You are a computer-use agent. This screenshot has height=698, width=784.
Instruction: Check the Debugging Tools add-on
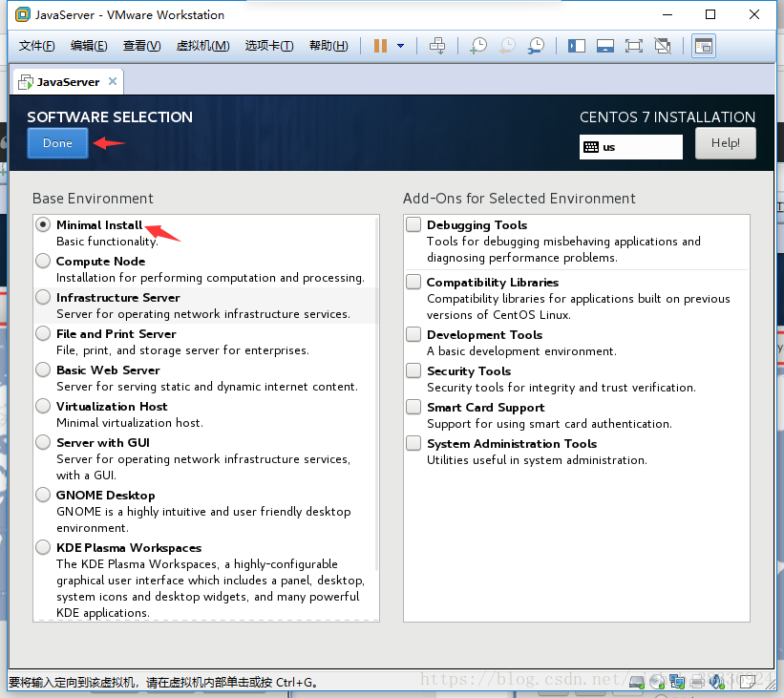(x=413, y=224)
